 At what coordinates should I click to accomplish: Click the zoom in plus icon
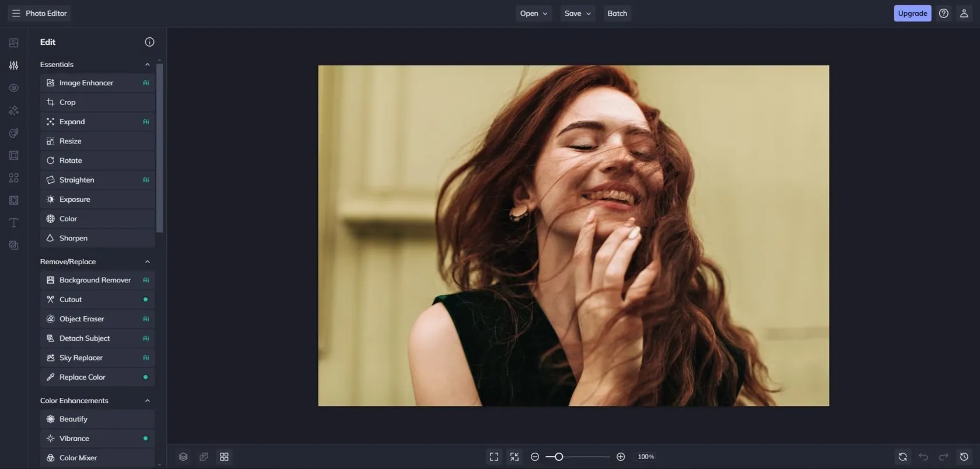621,457
